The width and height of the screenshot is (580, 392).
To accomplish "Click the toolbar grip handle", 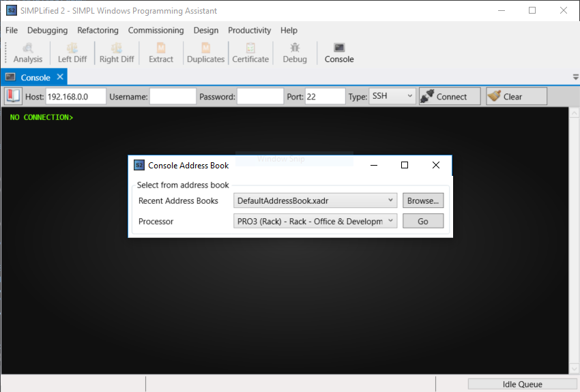I will pyautogui.click(x=5, y=52).
